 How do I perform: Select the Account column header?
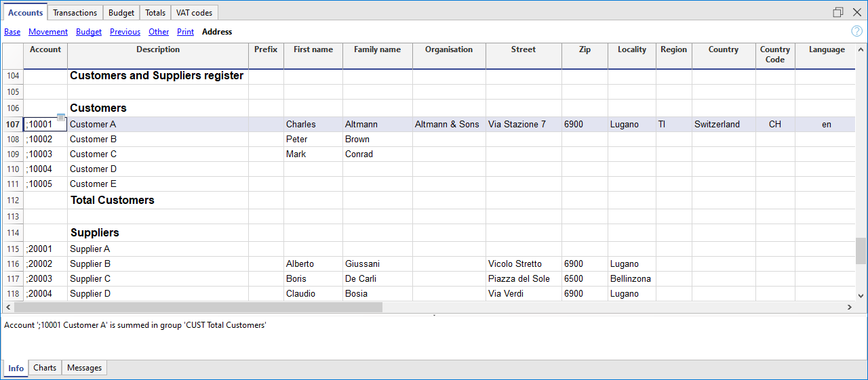(x=45, y=56)
